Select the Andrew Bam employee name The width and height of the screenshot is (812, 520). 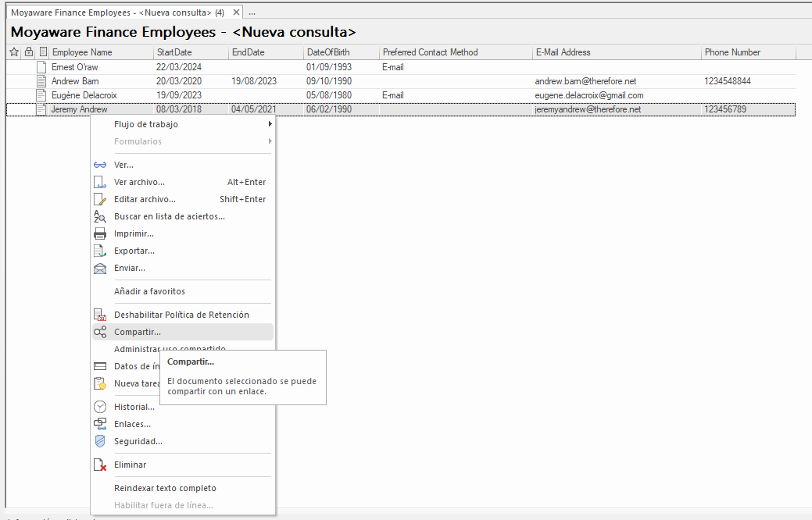click(x=75, y=81)
